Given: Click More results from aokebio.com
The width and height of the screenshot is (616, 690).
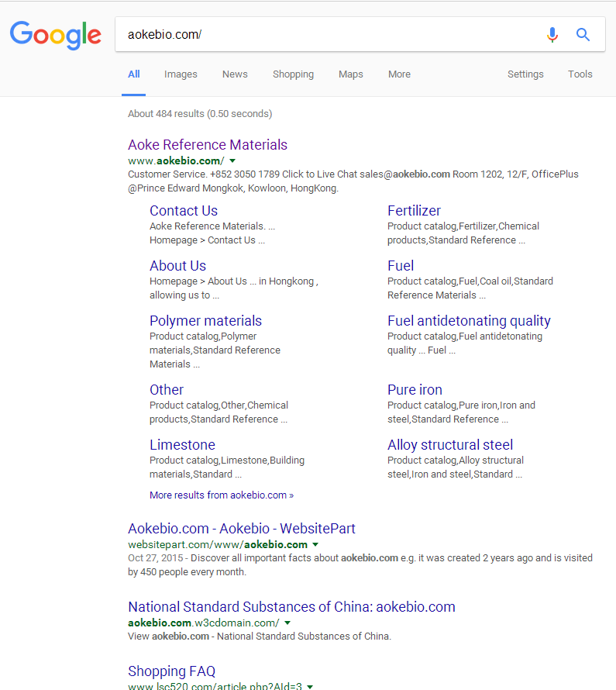Looking at the screenshot, I should [221, 495].
